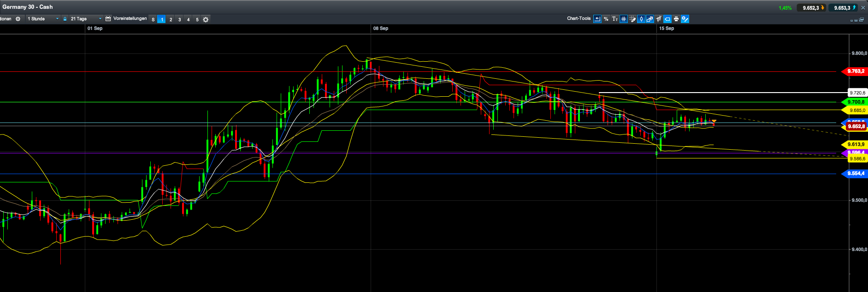This screenshot has height=292, width=868.
Task: Maximize the chart panel
Action: (856, 21)
